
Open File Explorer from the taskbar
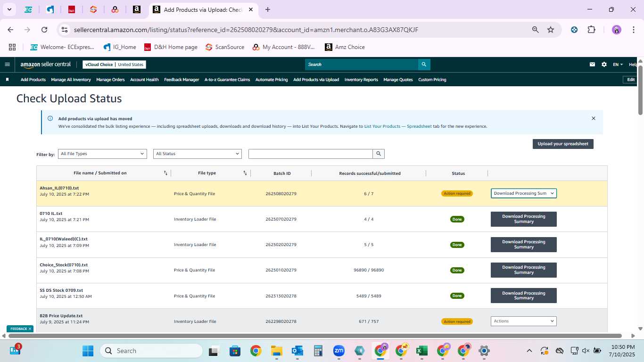pyautogui.click(x=276, y=351)
